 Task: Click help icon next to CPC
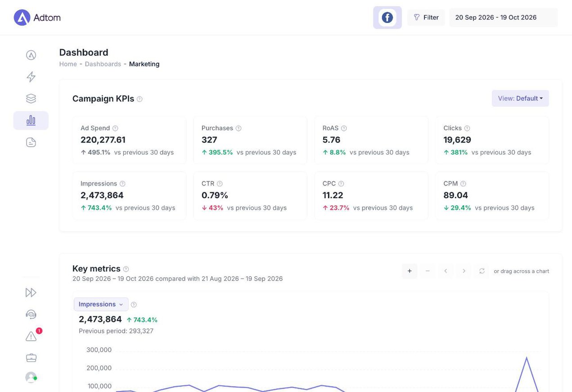tap(341, 184)
